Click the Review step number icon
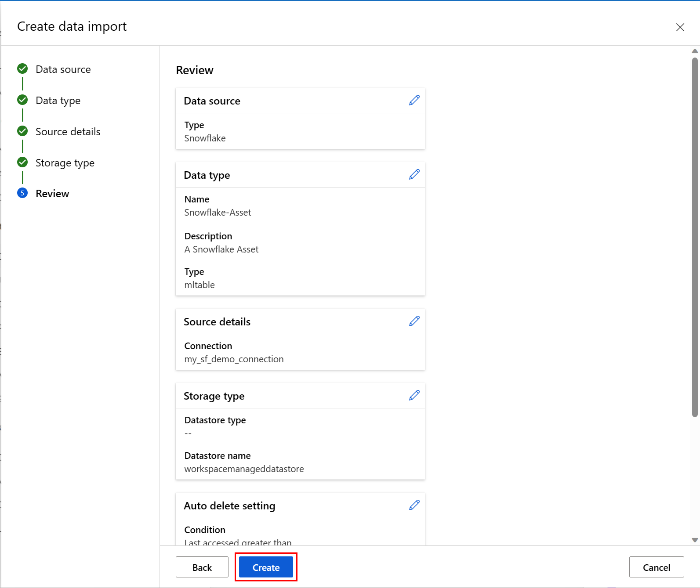 tap(22, 193)
